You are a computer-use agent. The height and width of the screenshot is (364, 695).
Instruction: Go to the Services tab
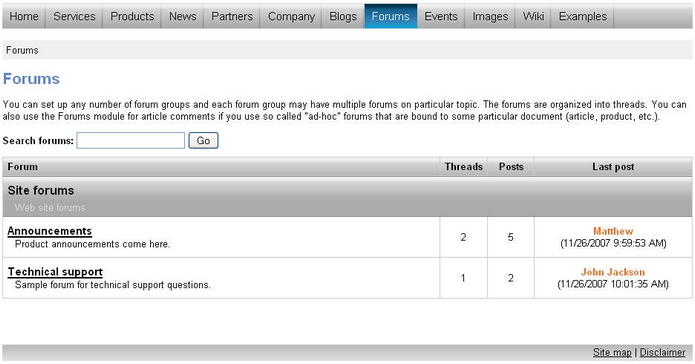[74, 16]
